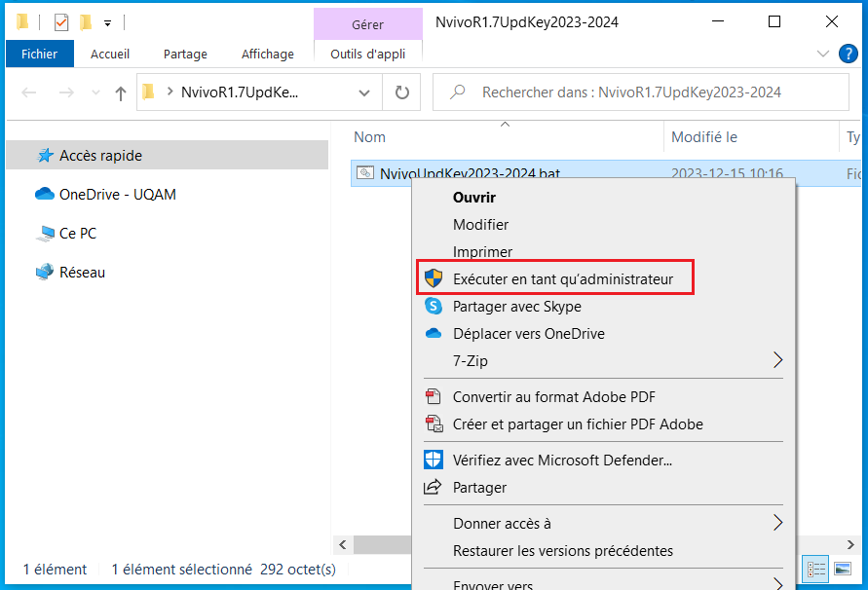The image size is (868, 590).
Task: Click the Skype icon in context menu
Action: (434, 307)
